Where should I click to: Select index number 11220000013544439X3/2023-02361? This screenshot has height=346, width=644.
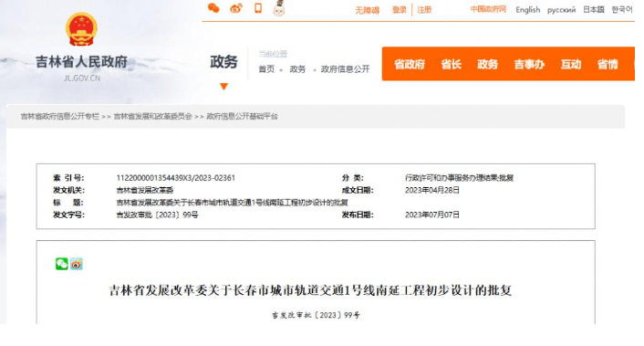tap(176, 178)
